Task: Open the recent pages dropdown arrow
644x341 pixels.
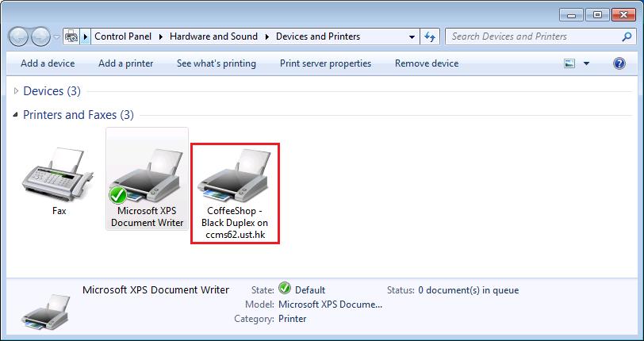Action: 56,36
